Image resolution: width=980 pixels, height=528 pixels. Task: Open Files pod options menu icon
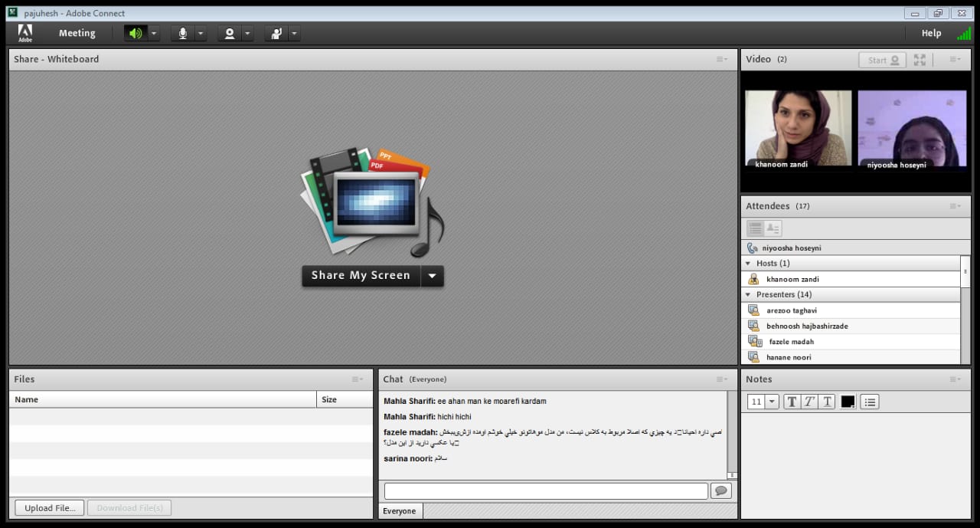[358, 379]
